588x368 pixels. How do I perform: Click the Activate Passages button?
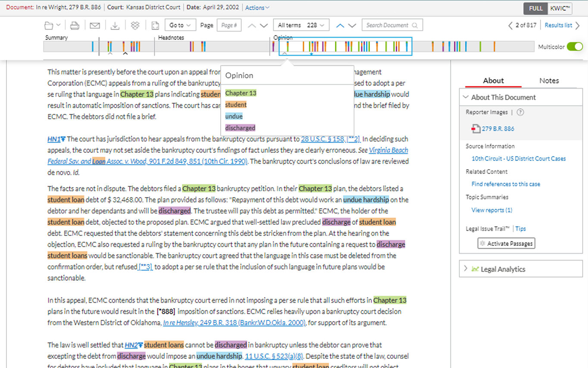pyautogui.click(x=506, y=243)
